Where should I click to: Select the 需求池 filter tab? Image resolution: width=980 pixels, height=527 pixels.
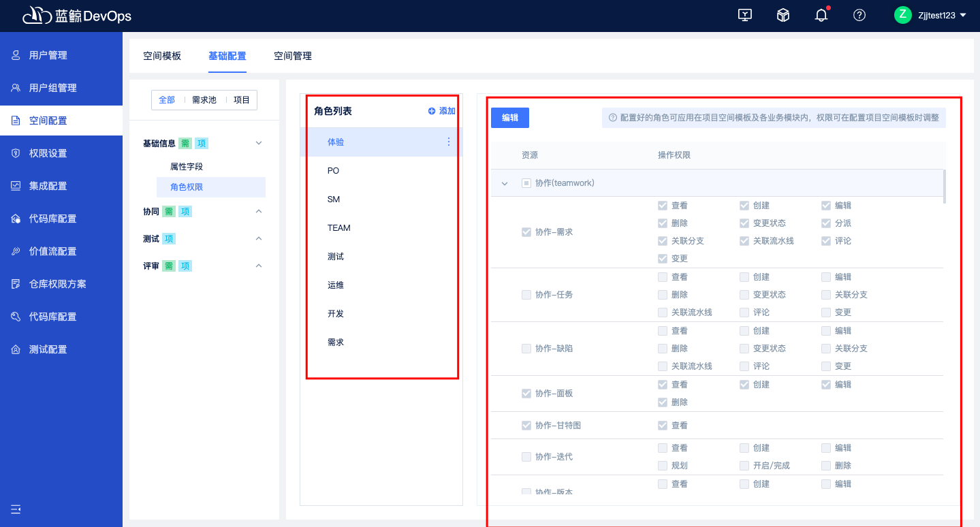(x=204, y=100)
